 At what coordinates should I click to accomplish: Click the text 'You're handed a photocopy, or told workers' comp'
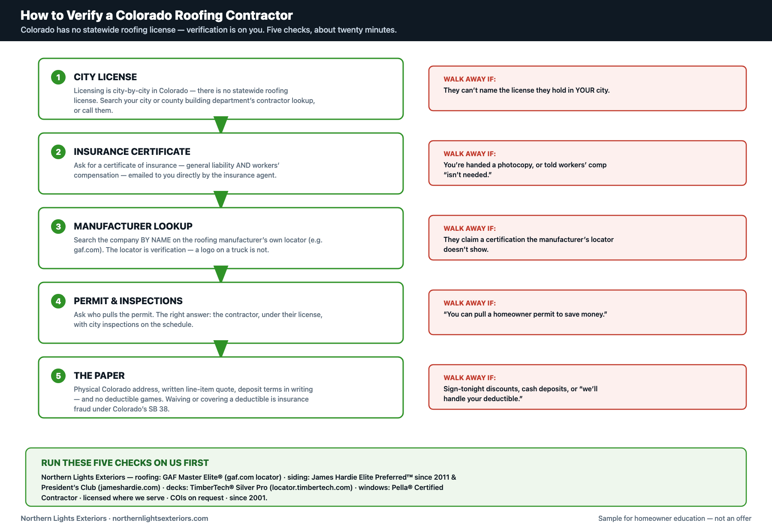(525, 165)
